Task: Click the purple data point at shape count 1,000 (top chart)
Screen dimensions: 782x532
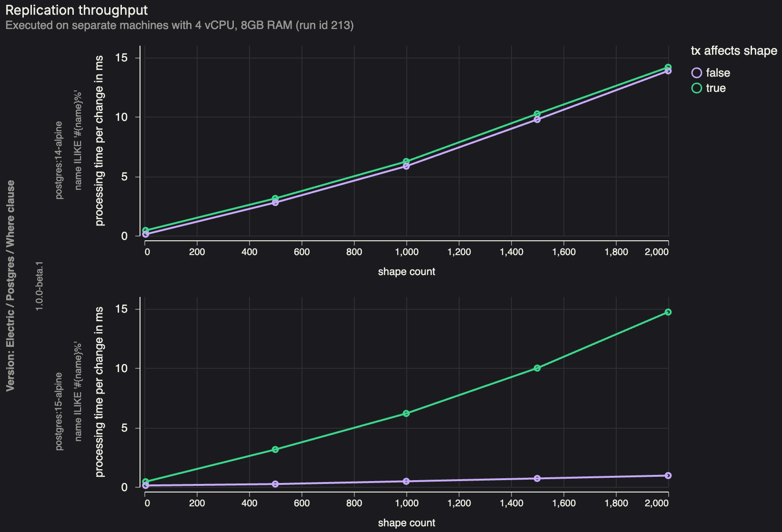Action: pyautogui.click(x=407, y=165)
